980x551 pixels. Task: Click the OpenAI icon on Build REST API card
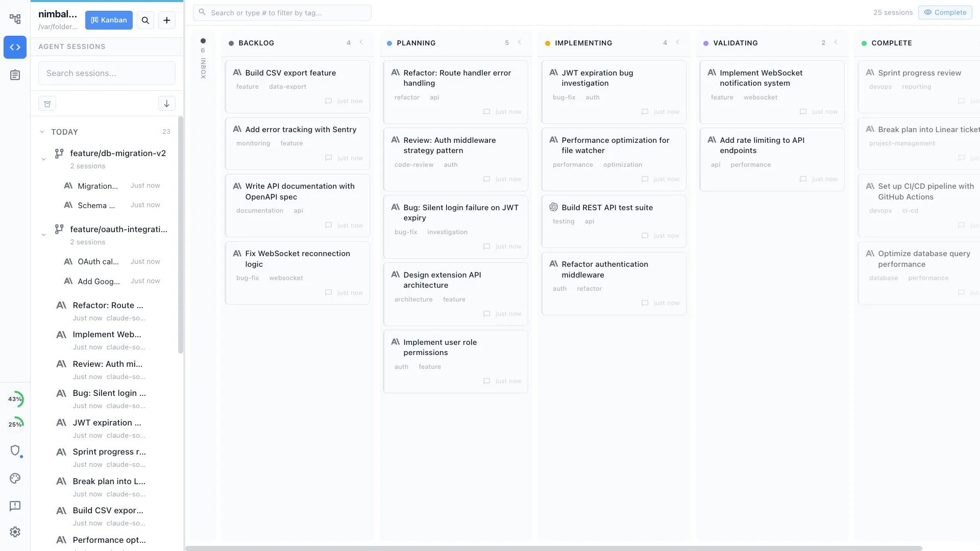click(x=554, y=207)
